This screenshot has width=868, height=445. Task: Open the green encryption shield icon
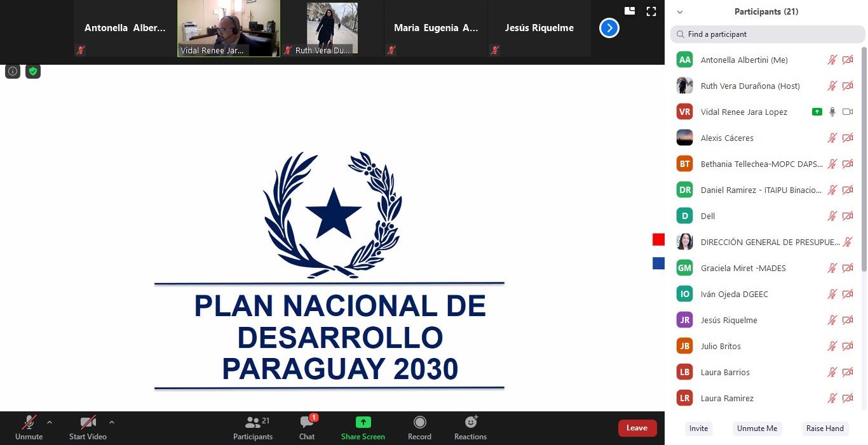(x=33, y=71)
